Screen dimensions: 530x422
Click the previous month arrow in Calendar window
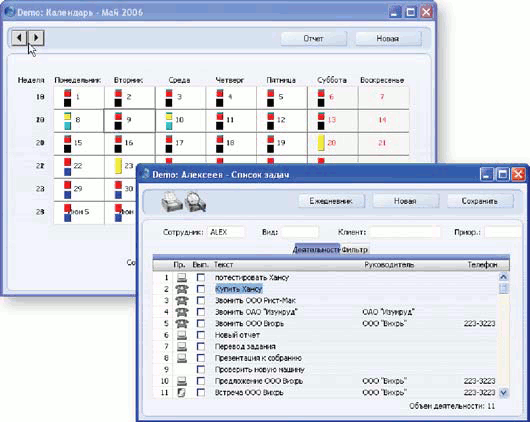coord(19,37)
